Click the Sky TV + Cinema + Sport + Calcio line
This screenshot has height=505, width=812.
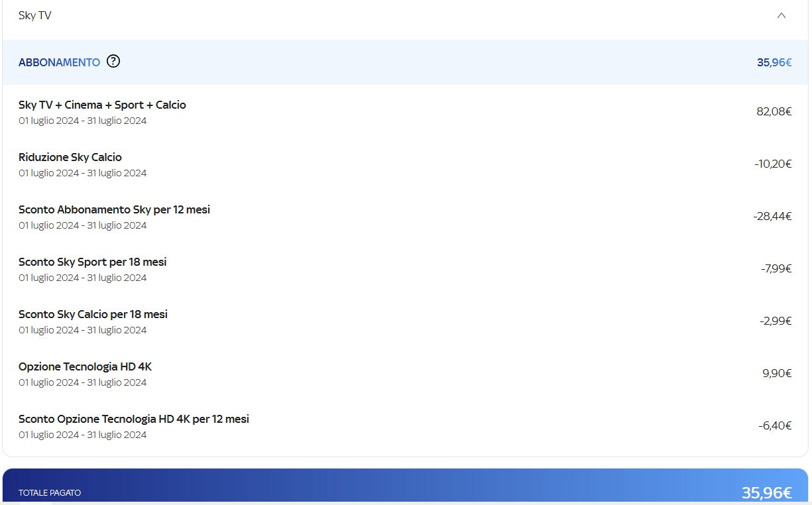102,105
